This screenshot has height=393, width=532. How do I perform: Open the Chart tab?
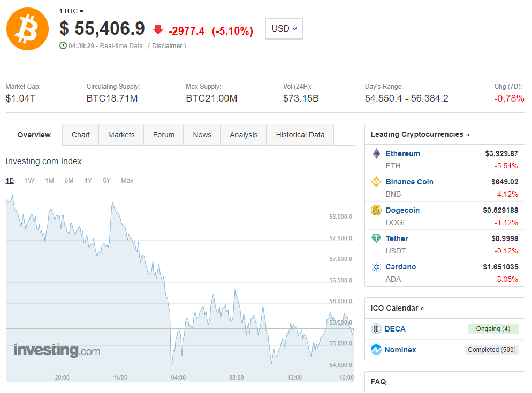click(x=81, y=135)
